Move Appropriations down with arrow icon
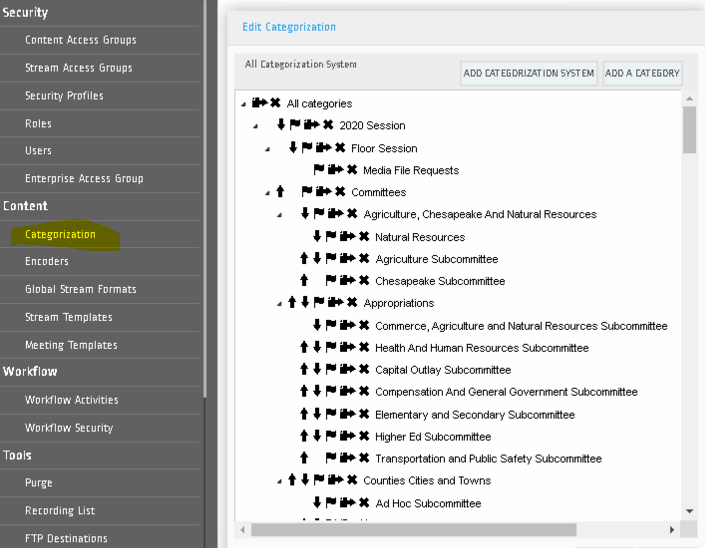 pyautogui.click(x=305, y=302)
